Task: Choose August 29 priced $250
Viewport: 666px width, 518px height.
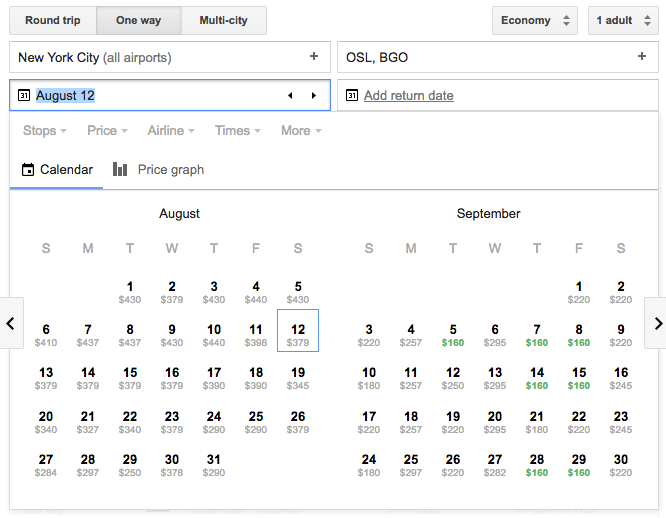Action: click(130, 464)
